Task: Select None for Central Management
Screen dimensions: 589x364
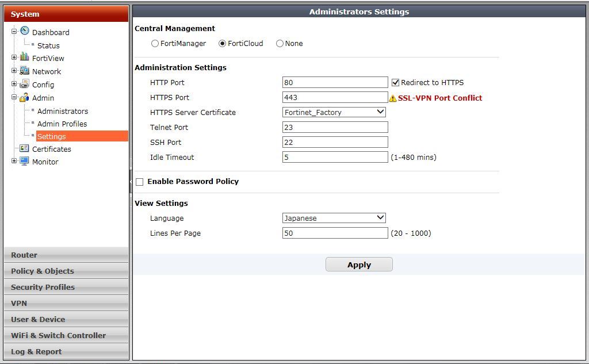Action: click(x=280, y=44)
